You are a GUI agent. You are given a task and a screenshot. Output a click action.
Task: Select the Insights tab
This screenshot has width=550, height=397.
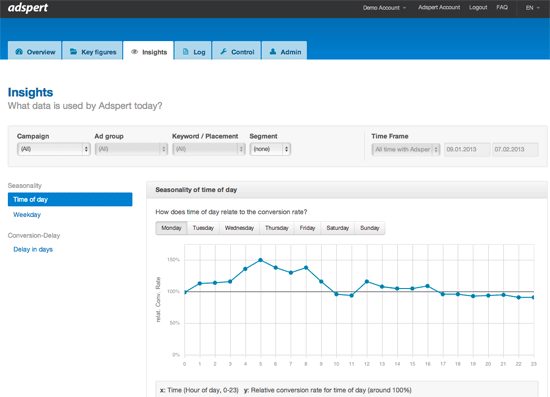[x=148, y=51]
